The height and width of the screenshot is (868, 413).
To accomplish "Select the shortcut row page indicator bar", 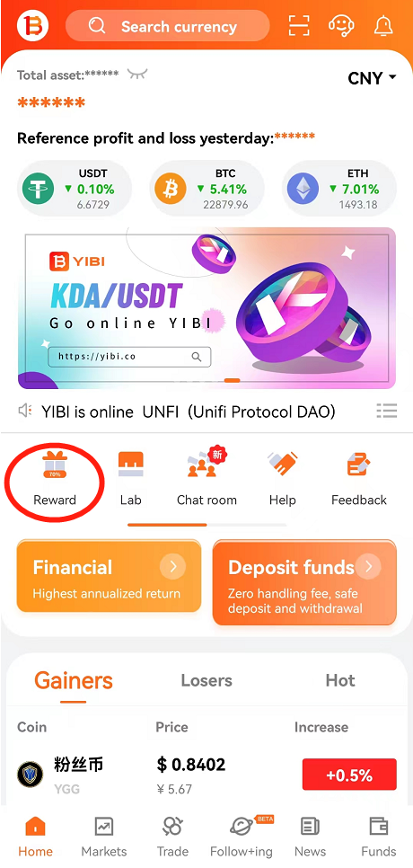I will click(206, 524).
